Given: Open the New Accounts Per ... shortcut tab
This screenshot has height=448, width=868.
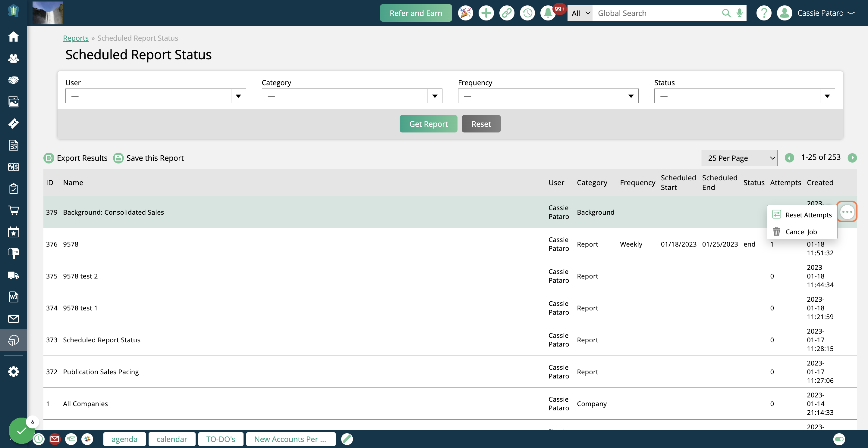Looking at the screenshot, I should click(291, 439).
